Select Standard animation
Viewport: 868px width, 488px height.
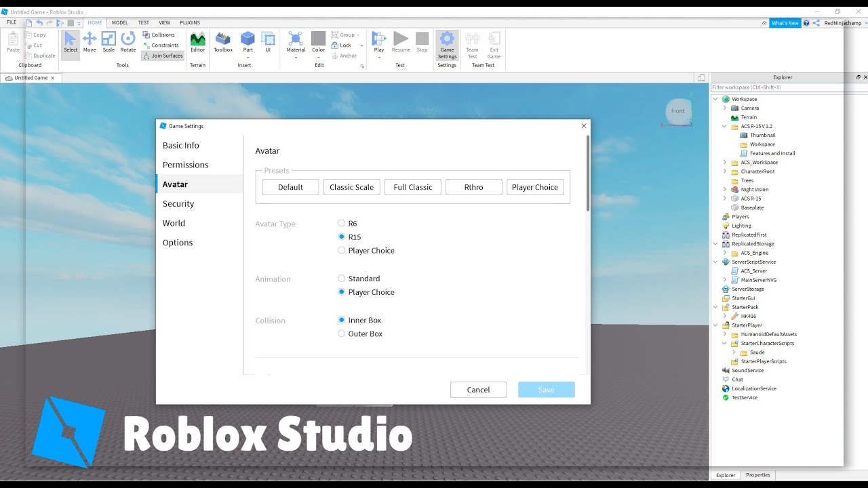(342, 279)
